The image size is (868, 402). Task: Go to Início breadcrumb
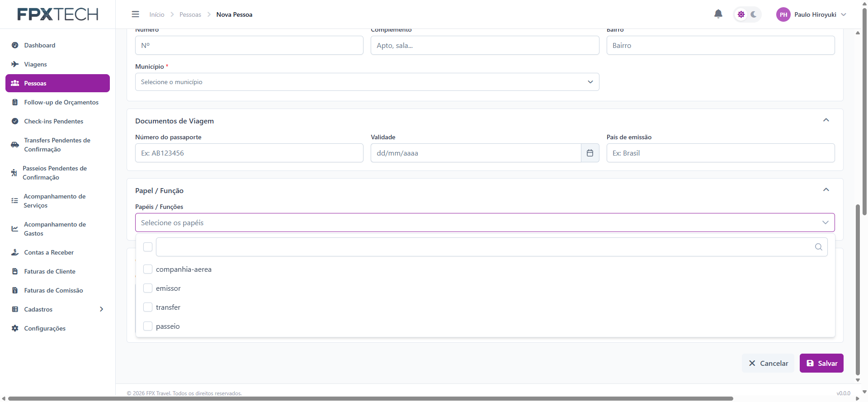pyautogui.click(x=157, y=14)
